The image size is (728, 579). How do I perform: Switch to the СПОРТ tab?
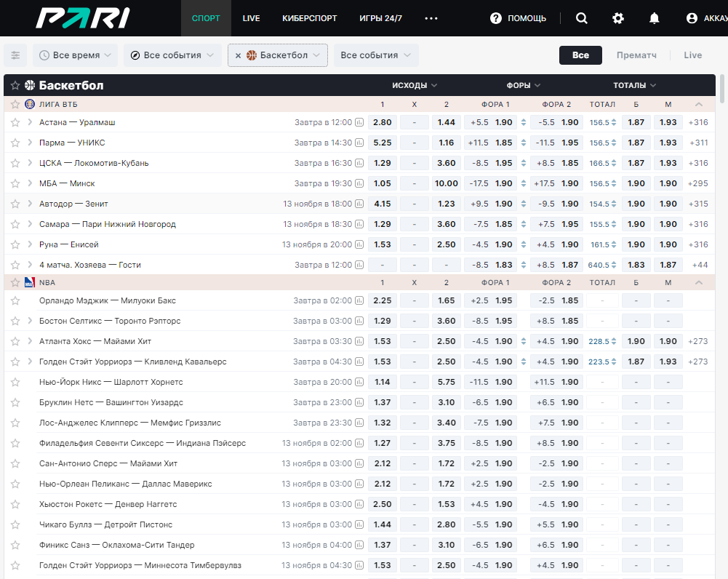pyautogui.click(x=206, y=18)
